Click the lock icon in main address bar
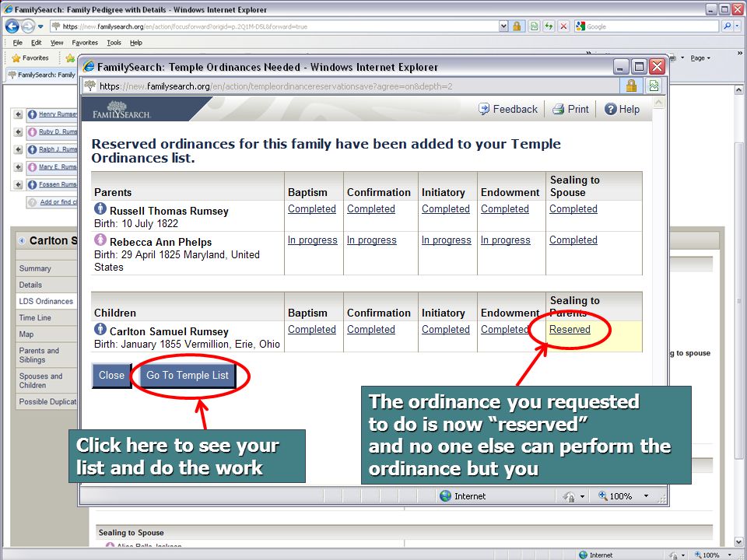Image resolution: width=747 pixels, height=560 pixels. tap(517, 26)
